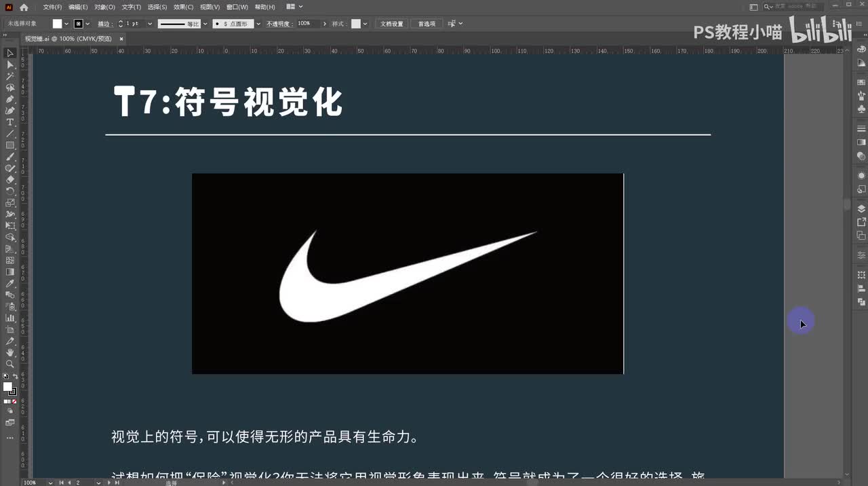Open the 对象(O) menu
Viewport: 868px width, 486px height.
click(104, 7)
